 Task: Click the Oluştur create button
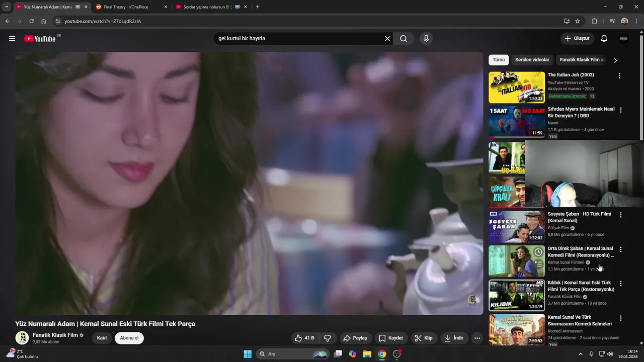(x=577, y=39)
